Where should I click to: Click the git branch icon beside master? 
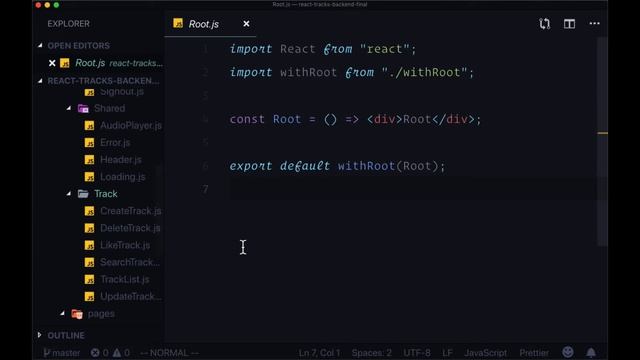pyautogui.click(x=47, y=353)
